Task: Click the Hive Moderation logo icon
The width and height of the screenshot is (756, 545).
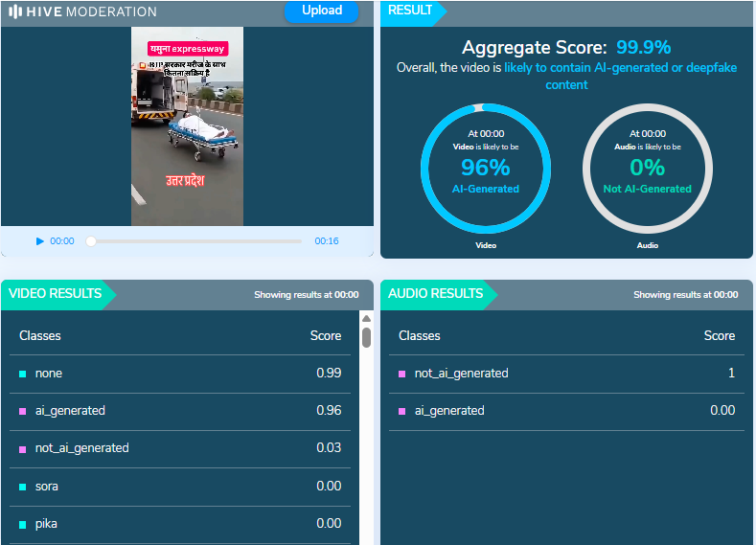Action: pyautogui.click(x=15, y=11)
